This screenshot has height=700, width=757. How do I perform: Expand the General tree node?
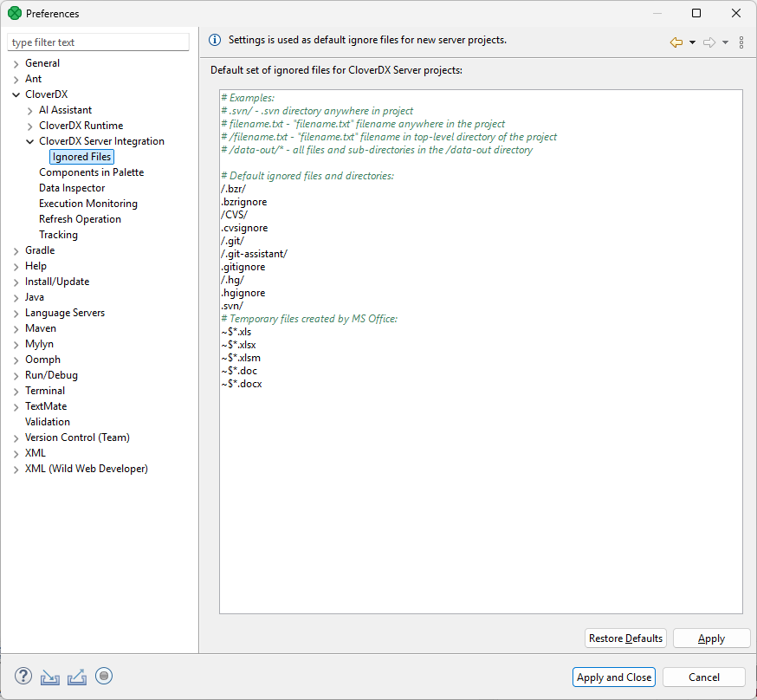16,64
